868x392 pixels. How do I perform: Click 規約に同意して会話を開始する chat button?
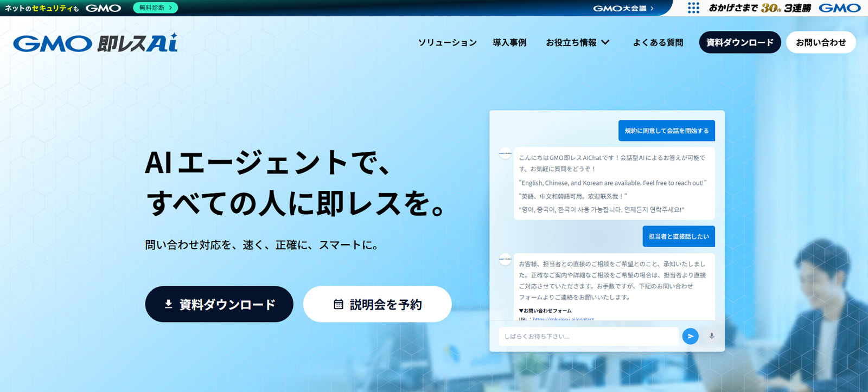pos(667,131)
